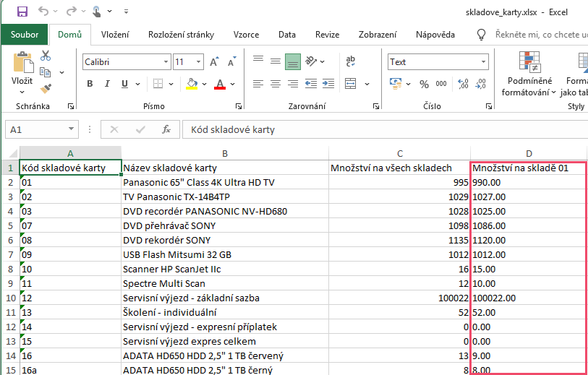Apply thousands separator style
The image size is (588, 375).
pyautogui.click(x=441, y=84)
